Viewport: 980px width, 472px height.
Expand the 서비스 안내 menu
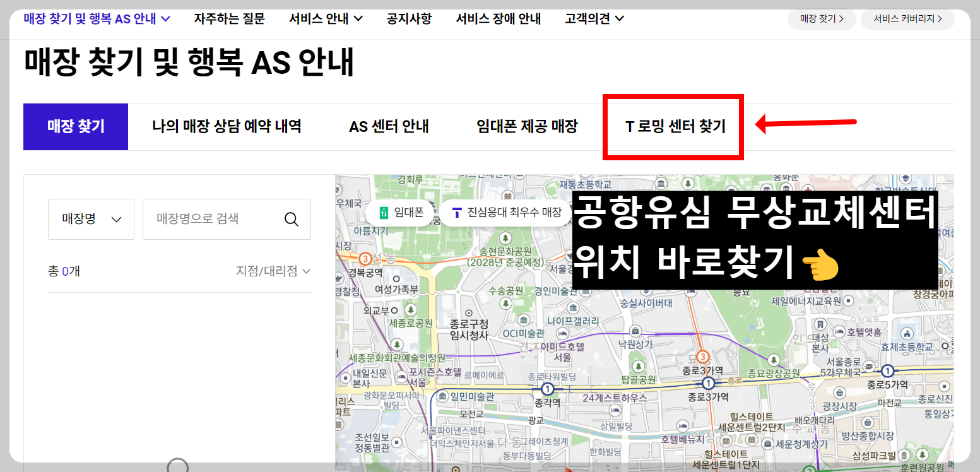click(326, 18)
